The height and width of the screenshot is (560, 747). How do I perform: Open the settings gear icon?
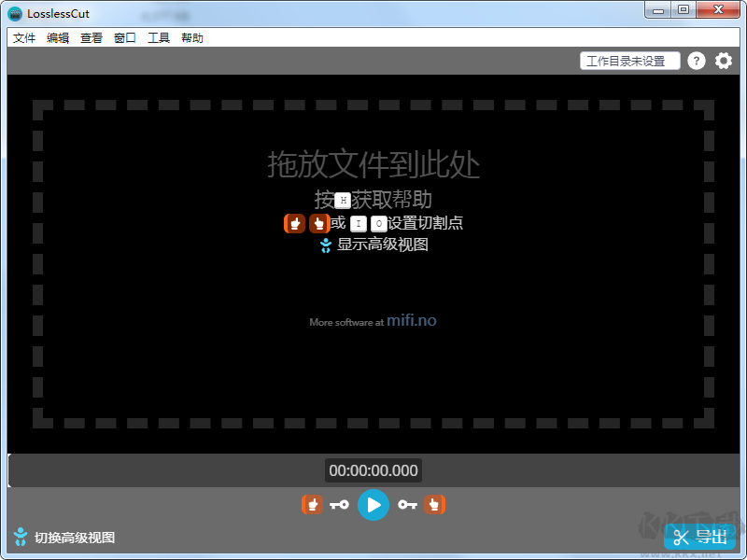point(724,60)
